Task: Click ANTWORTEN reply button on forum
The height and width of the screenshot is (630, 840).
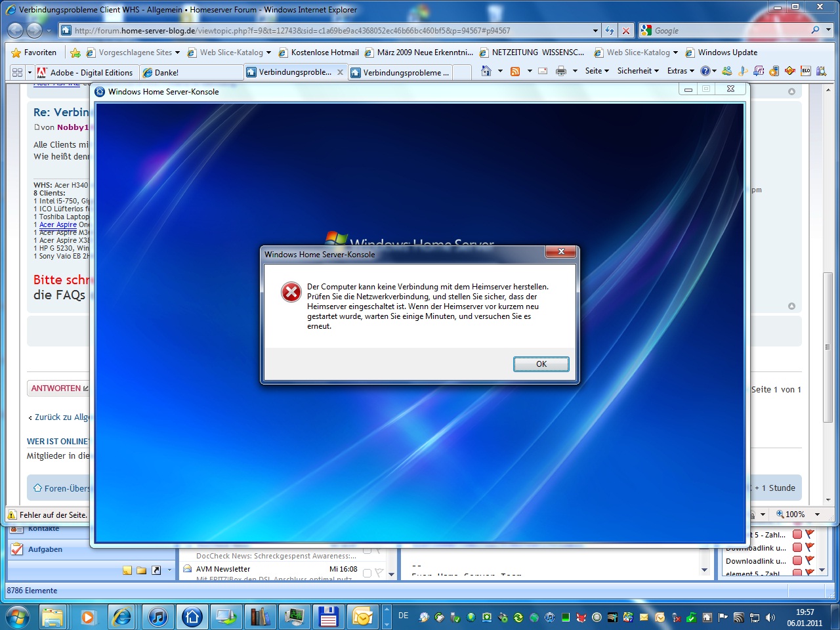Action: click(x=59, y=388)
